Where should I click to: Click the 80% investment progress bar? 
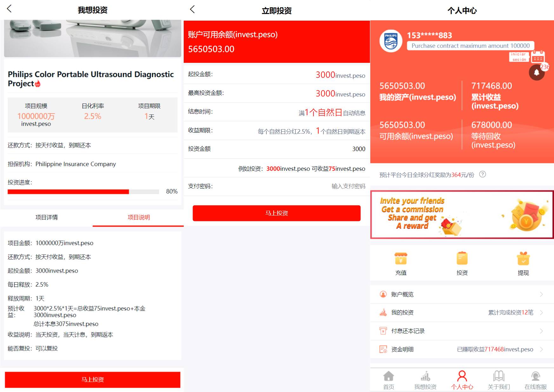[83, 191]
